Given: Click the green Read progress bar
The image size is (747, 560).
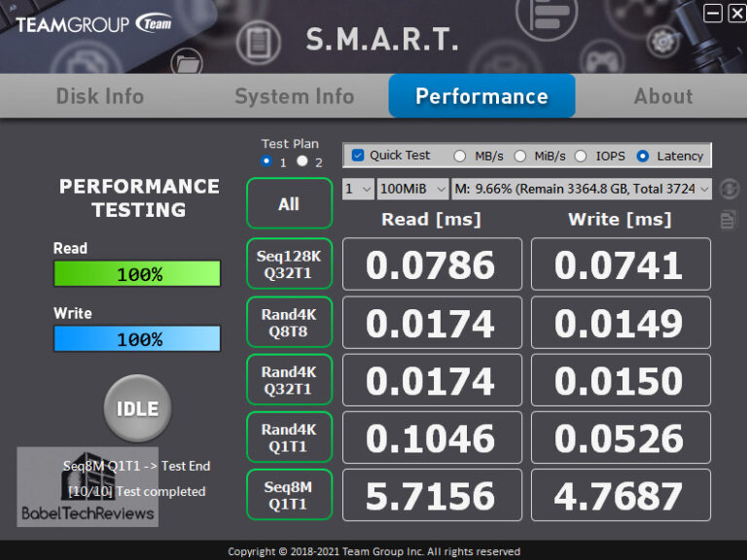Looking at the screenshot, I should (137, 273).
